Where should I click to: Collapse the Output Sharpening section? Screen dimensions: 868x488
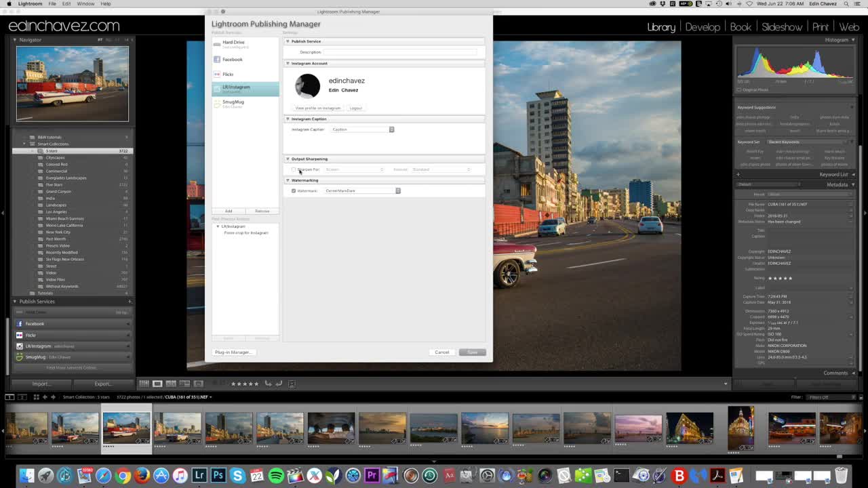click(x=288, y=159)
